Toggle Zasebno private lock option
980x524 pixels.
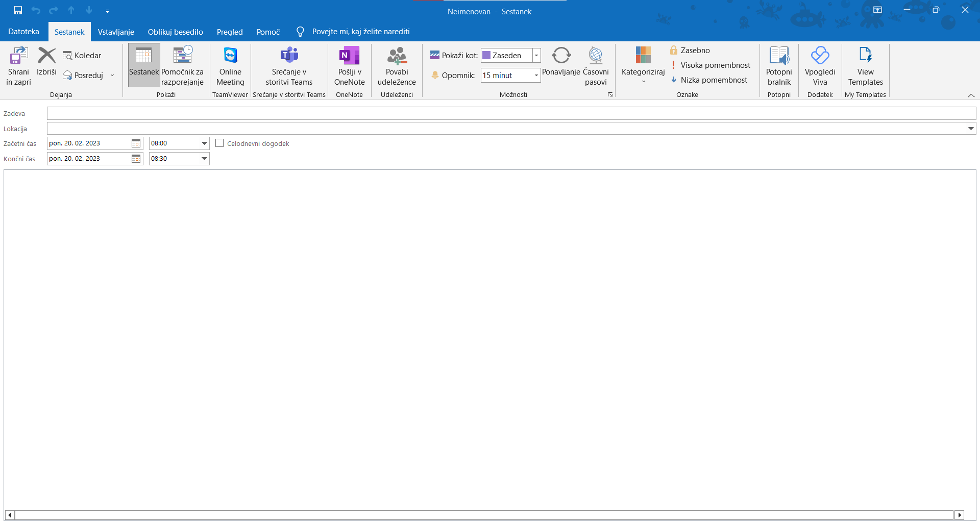690,50
